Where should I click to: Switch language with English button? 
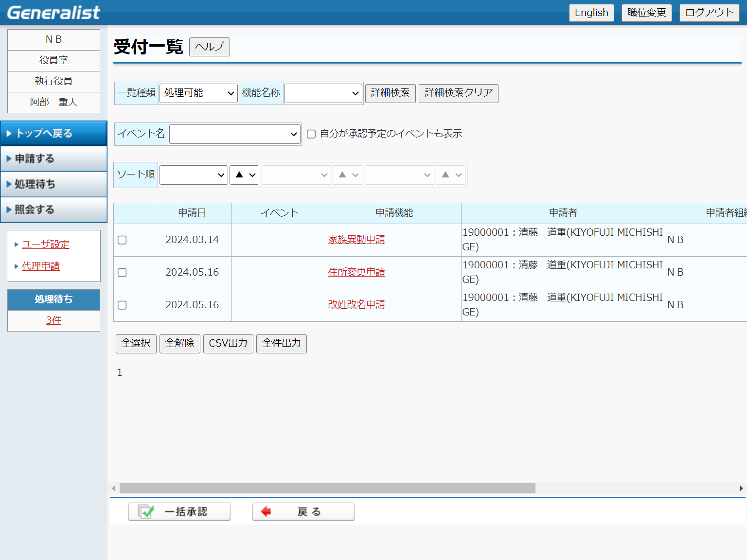(x=591, y=13)
